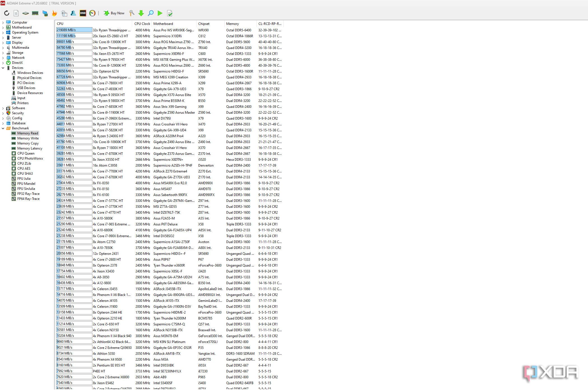Select Server in the sidebar tree
588x392 pixels.
point(16,38)
